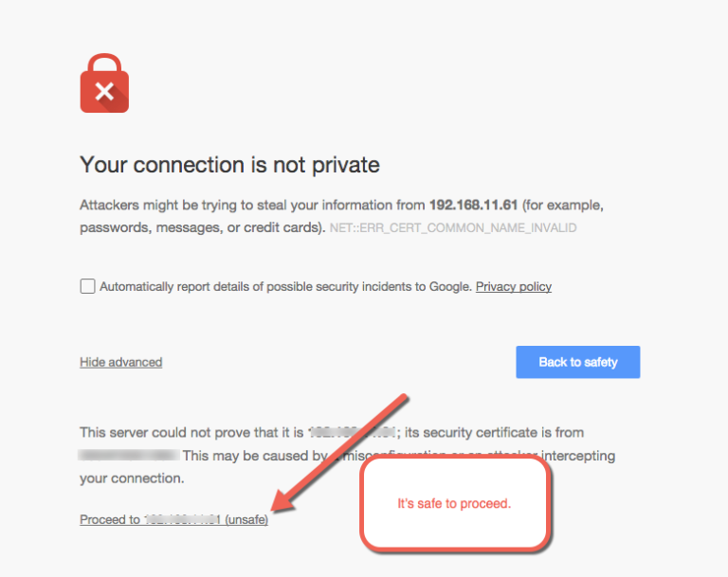Click the "Automatically report details" label text
This screenshot has height=577, width=728.
(284, 286)
